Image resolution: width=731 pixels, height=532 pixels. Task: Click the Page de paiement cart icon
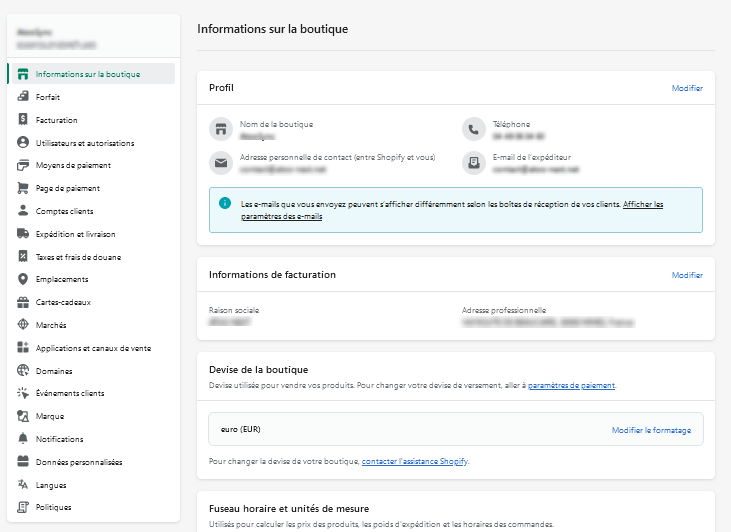click(23, 188)
